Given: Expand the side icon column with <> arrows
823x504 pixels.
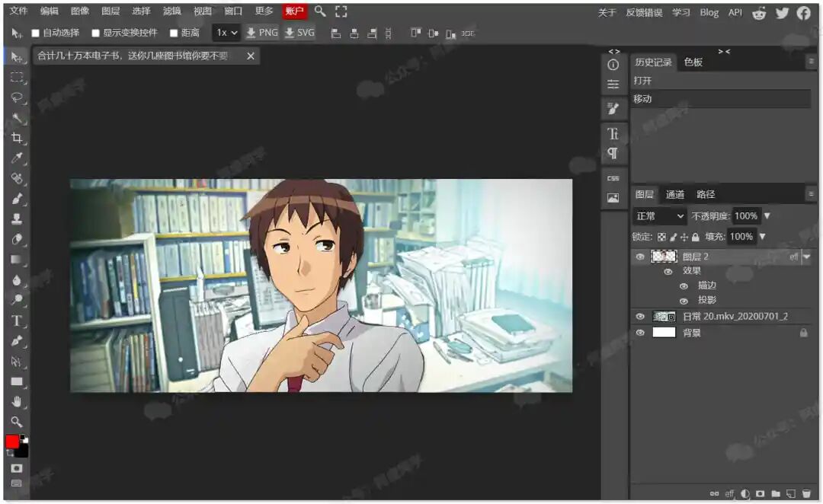Looking at the screenshot, I should coord(613,52).
